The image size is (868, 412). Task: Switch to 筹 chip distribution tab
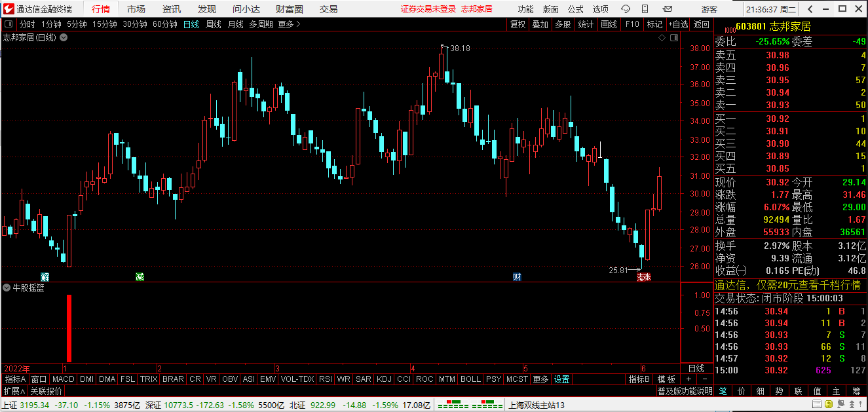coord(856,391)
